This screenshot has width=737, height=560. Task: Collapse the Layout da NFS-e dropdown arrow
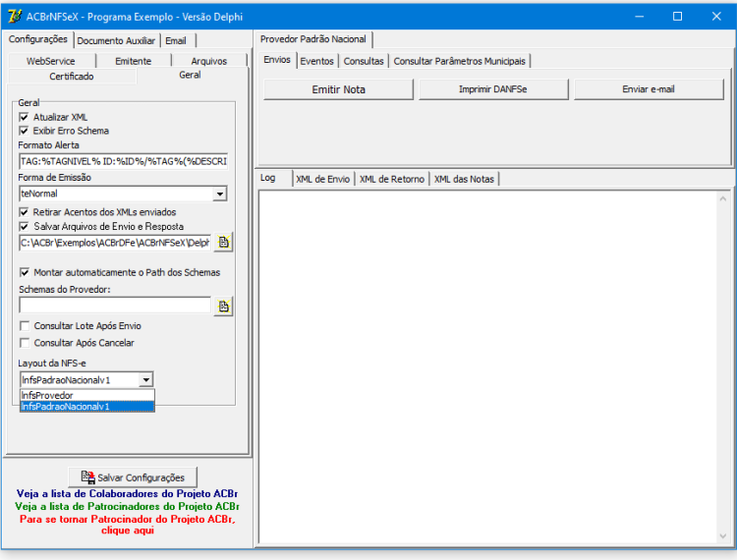tap(146, 379)
